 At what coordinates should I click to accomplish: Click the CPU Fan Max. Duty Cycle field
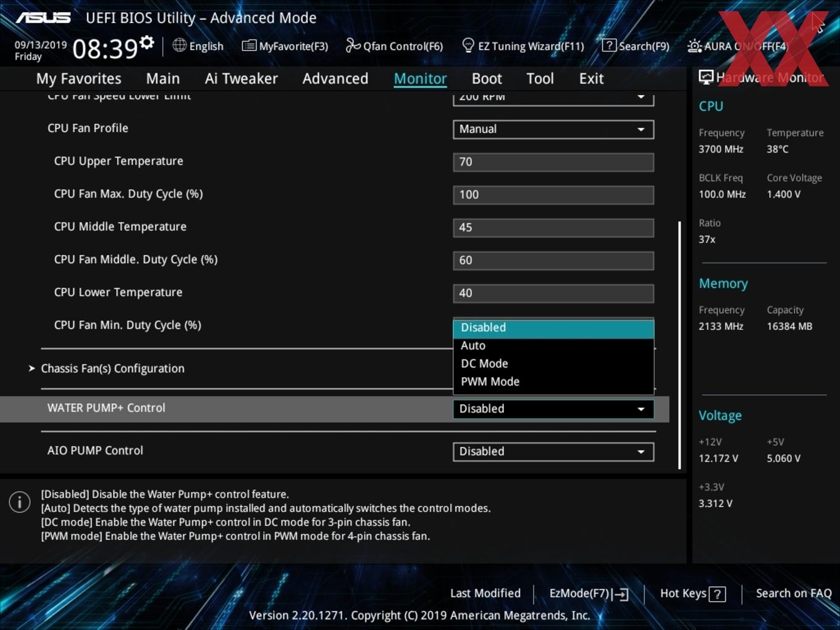point(553,195)
